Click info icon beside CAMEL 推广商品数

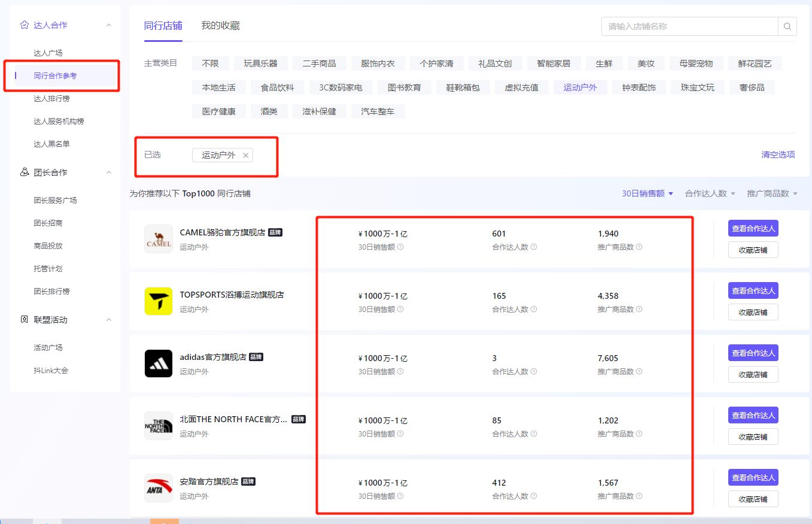[x=639, y=247]
